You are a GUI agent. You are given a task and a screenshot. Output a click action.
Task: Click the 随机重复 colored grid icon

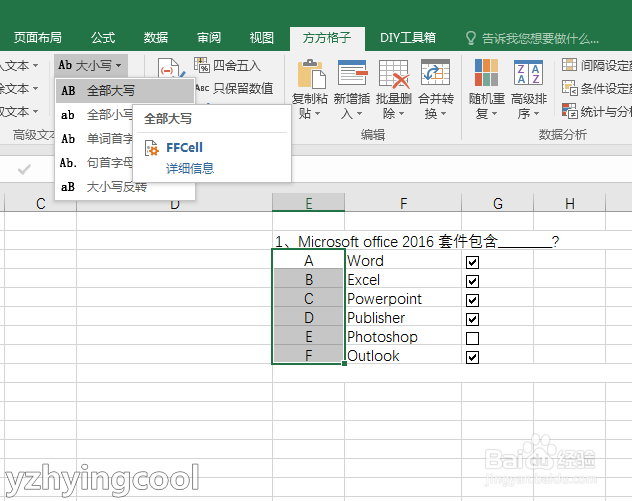pos(486,73)
